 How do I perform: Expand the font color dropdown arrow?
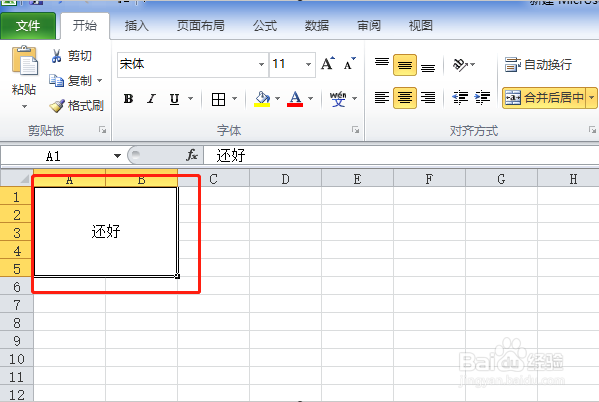pos(311,99)
